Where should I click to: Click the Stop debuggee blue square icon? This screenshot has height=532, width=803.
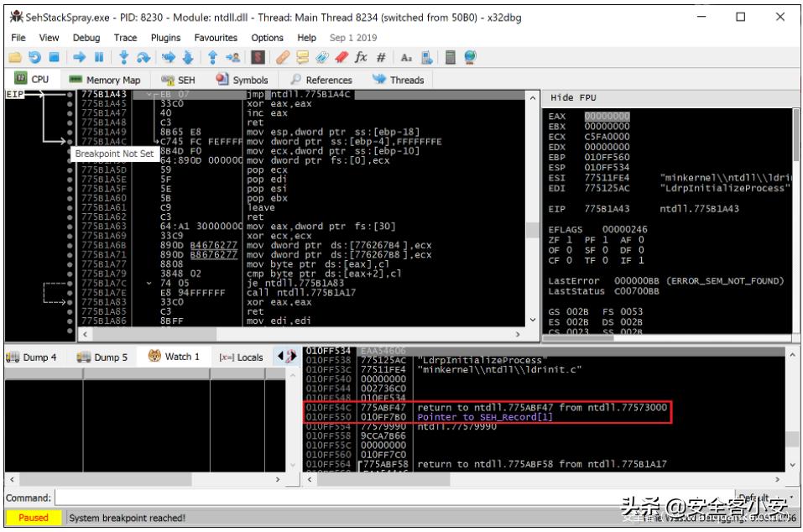(55, 56)
